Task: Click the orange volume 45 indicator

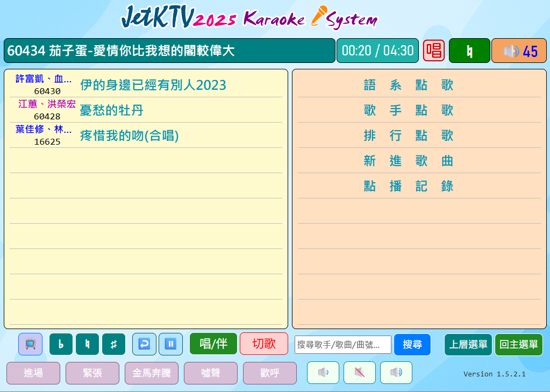Action: pos(519,51)
